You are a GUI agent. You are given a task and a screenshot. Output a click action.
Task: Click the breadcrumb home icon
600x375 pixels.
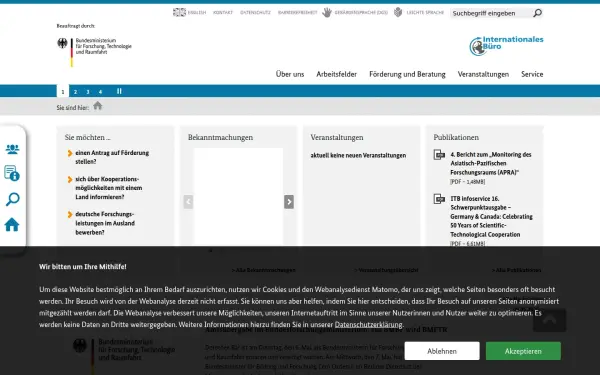(x=98, y=106)
